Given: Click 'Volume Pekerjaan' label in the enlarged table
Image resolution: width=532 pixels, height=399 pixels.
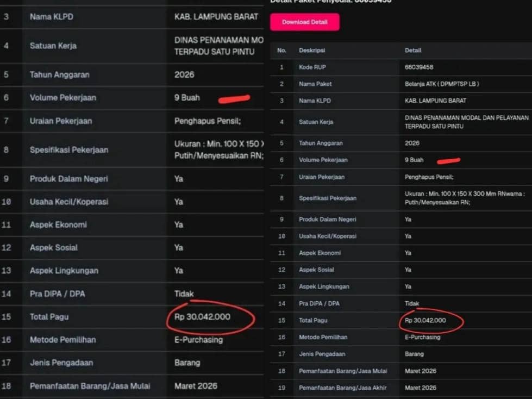Looking at the screenshot, I should [x=63, y=98].
